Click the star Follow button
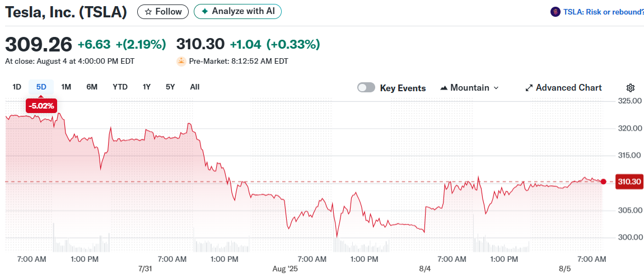 tap(162, 12)
